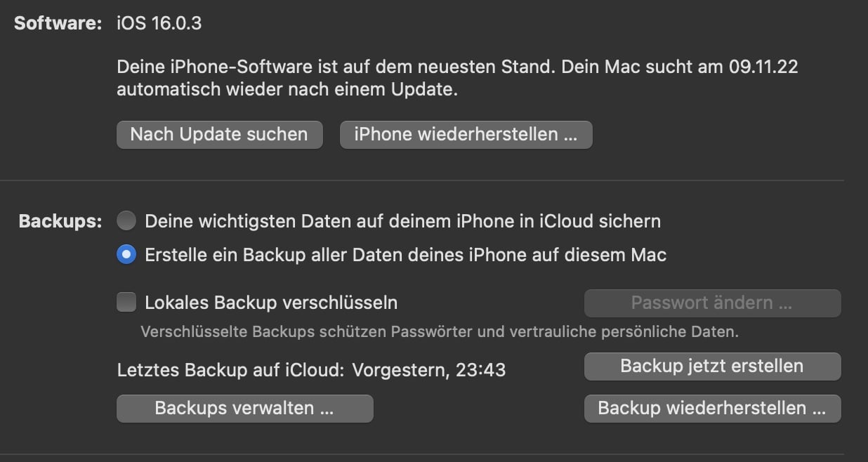
Task: Select the iCloud backup radio button
Action: tap(126, 221)
